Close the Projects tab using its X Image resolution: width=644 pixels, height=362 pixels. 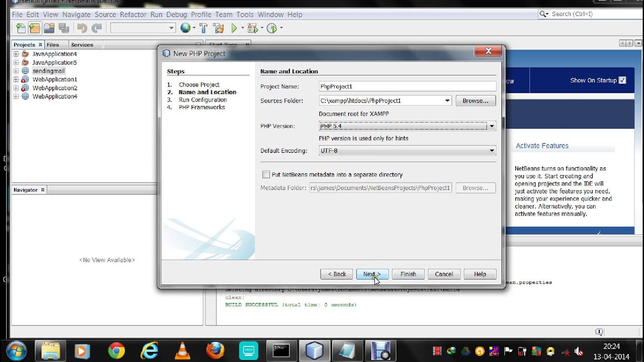pyautogui.click(x=40, y=45)
